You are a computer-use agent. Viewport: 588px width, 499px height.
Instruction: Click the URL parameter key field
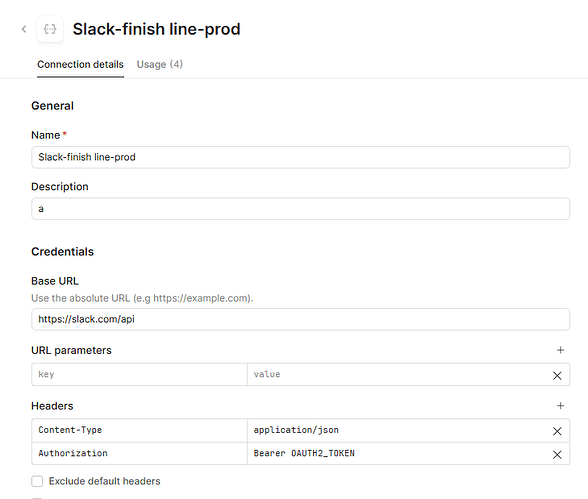(x=139, y=374)
